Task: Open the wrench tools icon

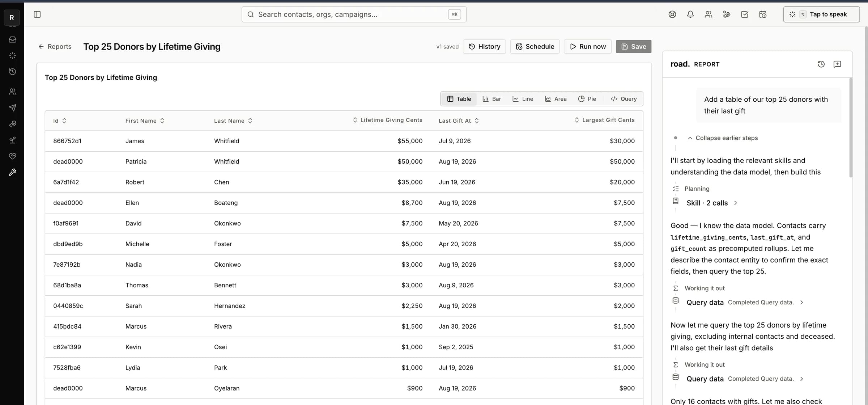Action: (12, 172)
